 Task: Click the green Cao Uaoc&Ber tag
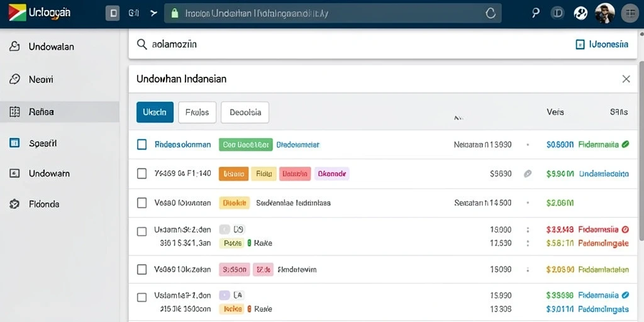(246, 145)
